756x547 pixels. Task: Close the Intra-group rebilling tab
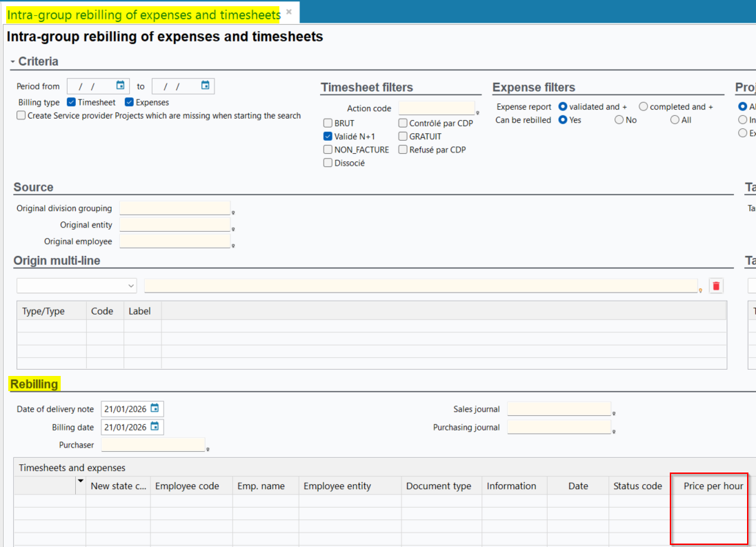tap(289, 12)
